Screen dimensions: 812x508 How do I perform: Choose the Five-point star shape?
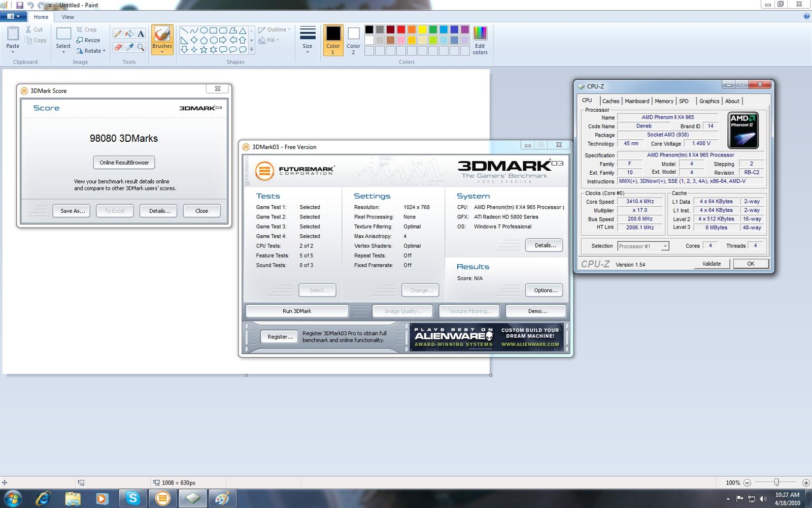pyautogui.click(x=204, y=50)
